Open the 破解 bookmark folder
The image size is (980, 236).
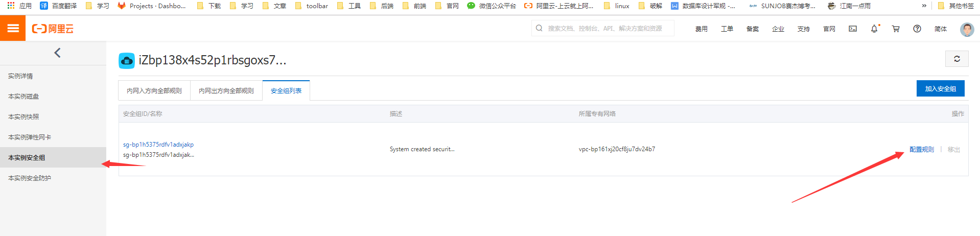(x=650, y=6)
